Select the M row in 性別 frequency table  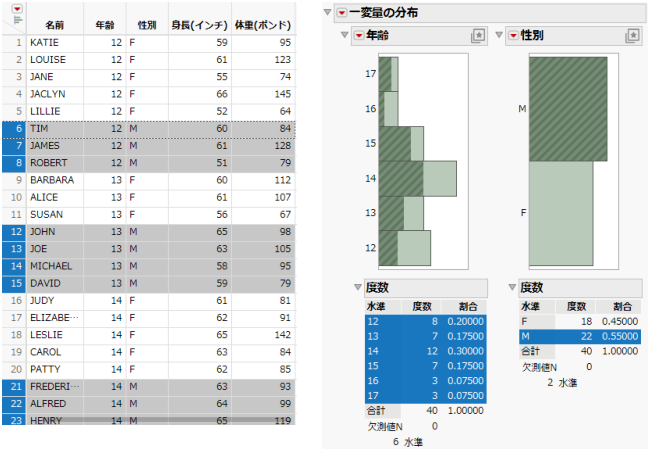[x=580, y=337]
